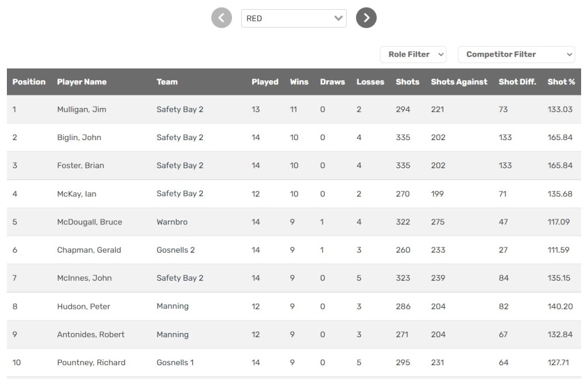The width and height of the screenshot is (588, 379).
Task: Click the Wins column header
Action: pos(299,82)
